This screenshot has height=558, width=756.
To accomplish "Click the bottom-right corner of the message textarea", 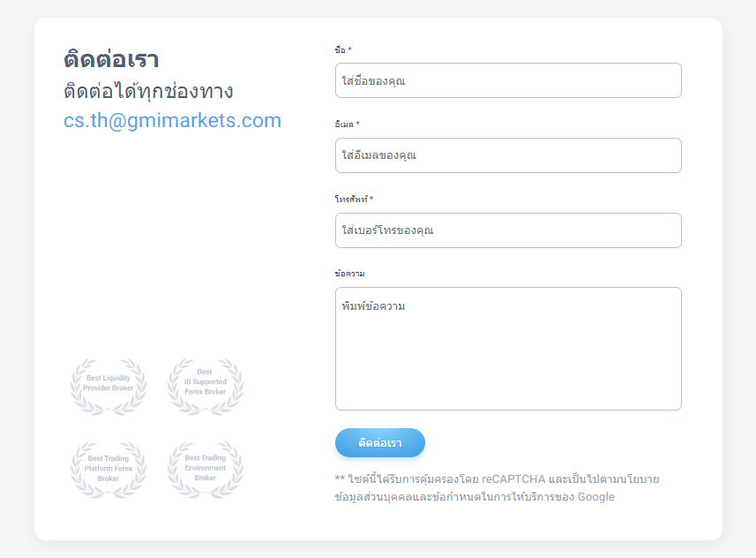I will (x=677, y=405).
